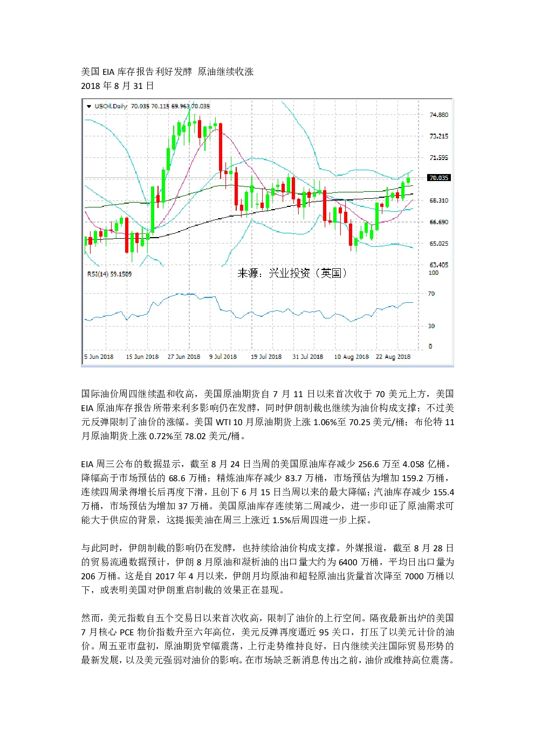Click the source text 来源：兴业投资（英国）
Screen dimensions: 535x756
292,273
